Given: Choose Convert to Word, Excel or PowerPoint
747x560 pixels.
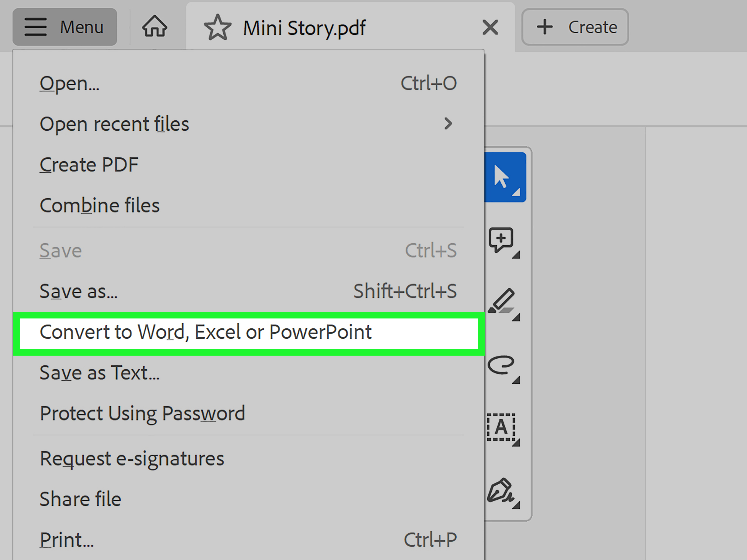Looking at the screenshot, I should 205,332.
